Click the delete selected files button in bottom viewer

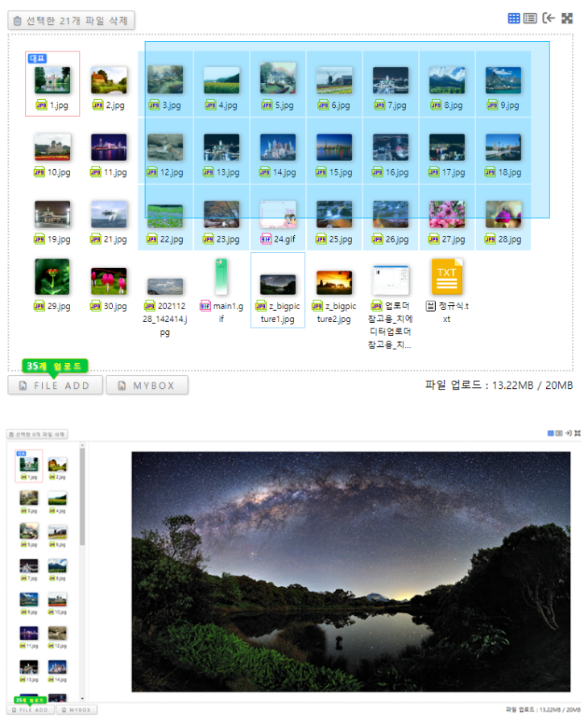pos(37,435)
